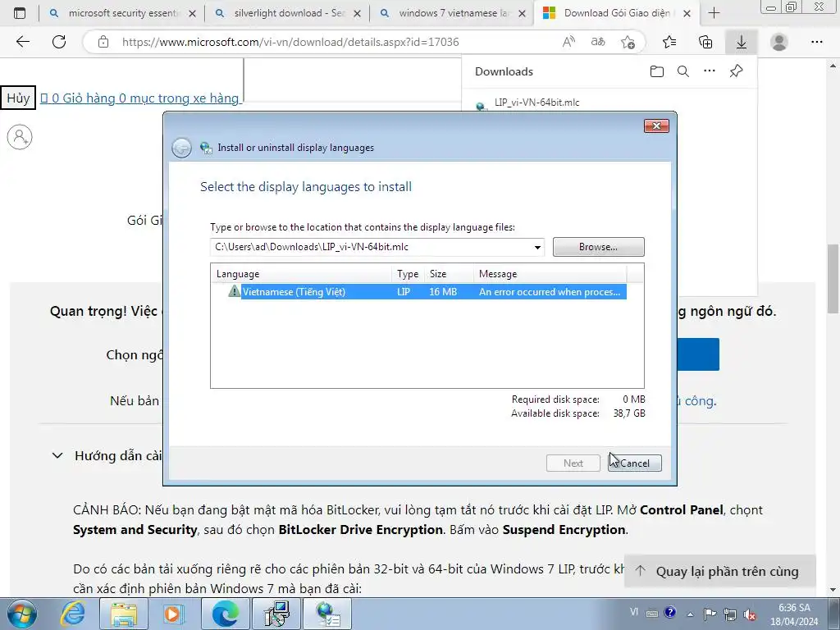The width and height of the screenshot is (840, 630).
Task: Click the warning icon beside Vietnamese
Action: click(234, 291)
